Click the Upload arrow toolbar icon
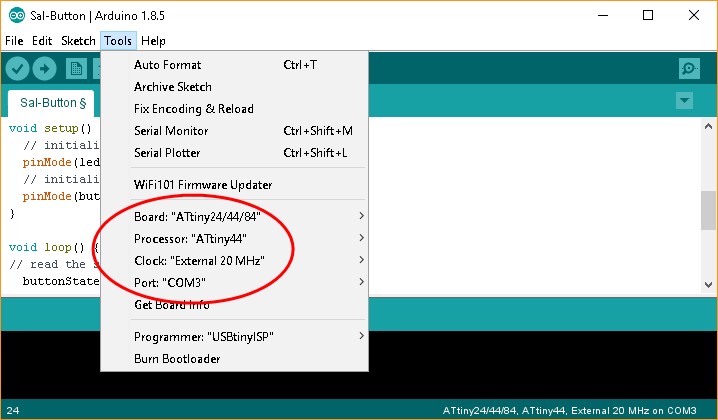Screen dimensions: 718x420 (x=44, y=69)
